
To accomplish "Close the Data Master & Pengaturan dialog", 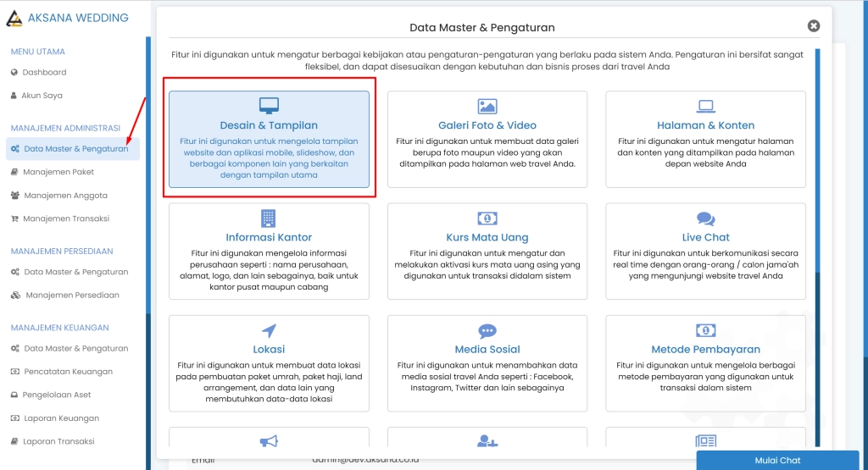I will coord(814,26).
